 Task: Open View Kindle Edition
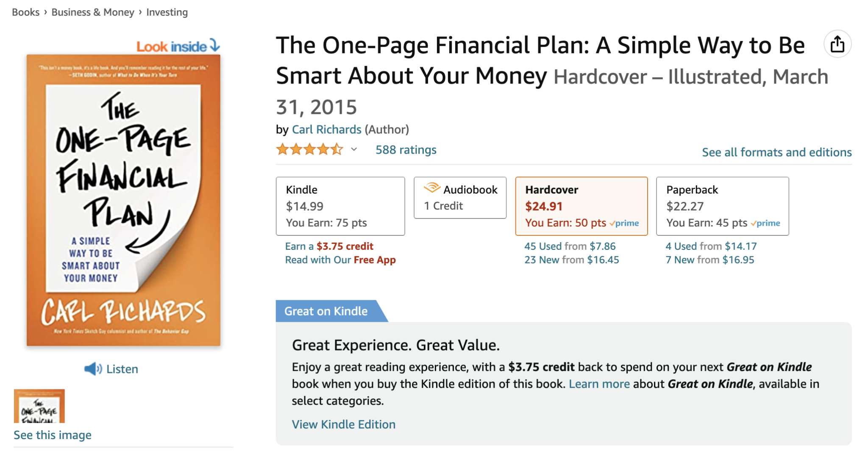[x=343, y=424]
